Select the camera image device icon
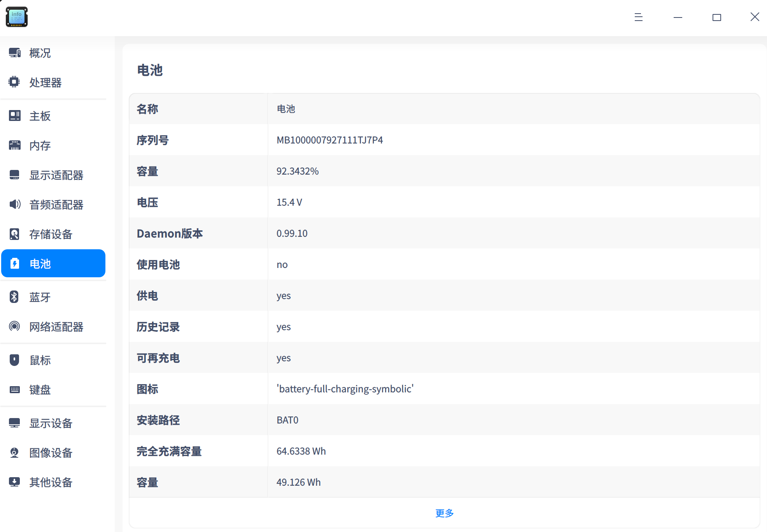This screenshot has width=767, height=532. (x=14, y=453)
